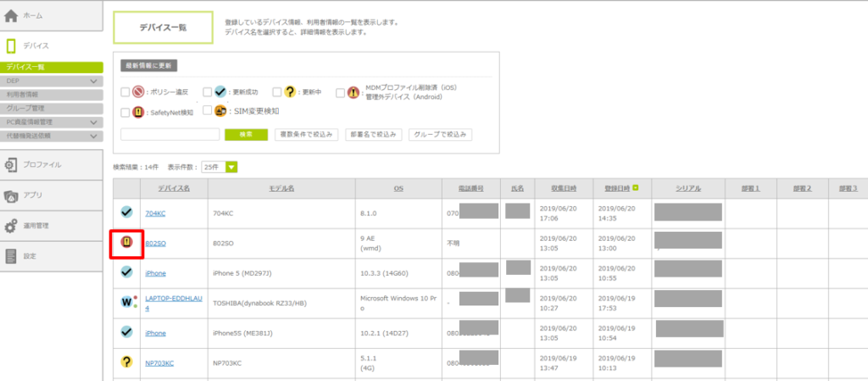Click the アプリ icon in the sidebar
Screen dimensions: 868x381
(11, 195)
